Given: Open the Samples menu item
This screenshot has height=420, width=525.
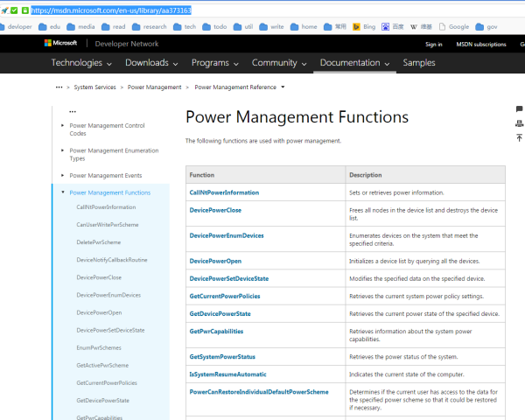Looking at the screenshot, I should click(419, 63).
